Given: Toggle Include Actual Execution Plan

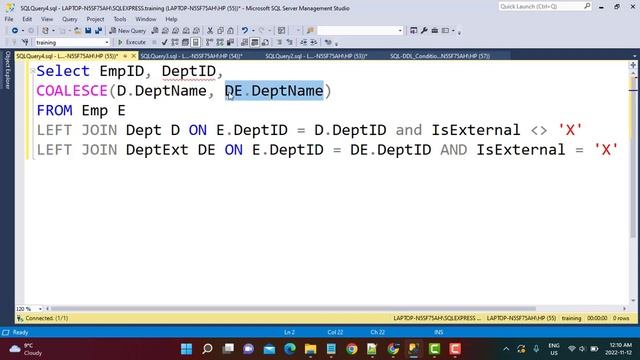Looking at the screenshot, I should click(209, 42).
